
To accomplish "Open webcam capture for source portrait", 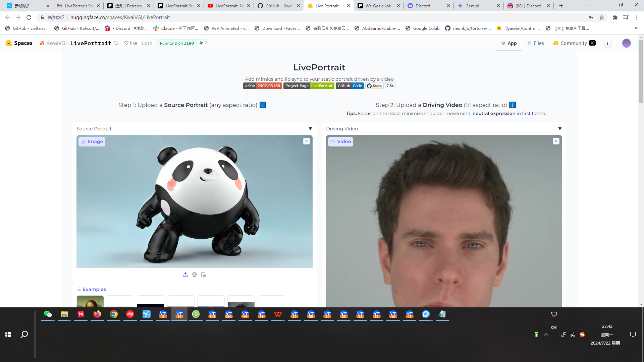I will point(195,275).
